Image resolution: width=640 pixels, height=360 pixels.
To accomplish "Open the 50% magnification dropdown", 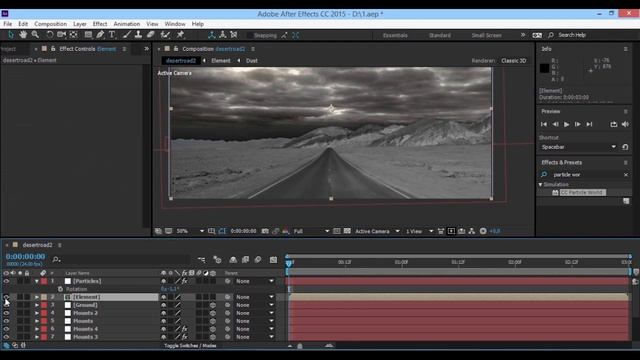I will click(x=190, y=231).
